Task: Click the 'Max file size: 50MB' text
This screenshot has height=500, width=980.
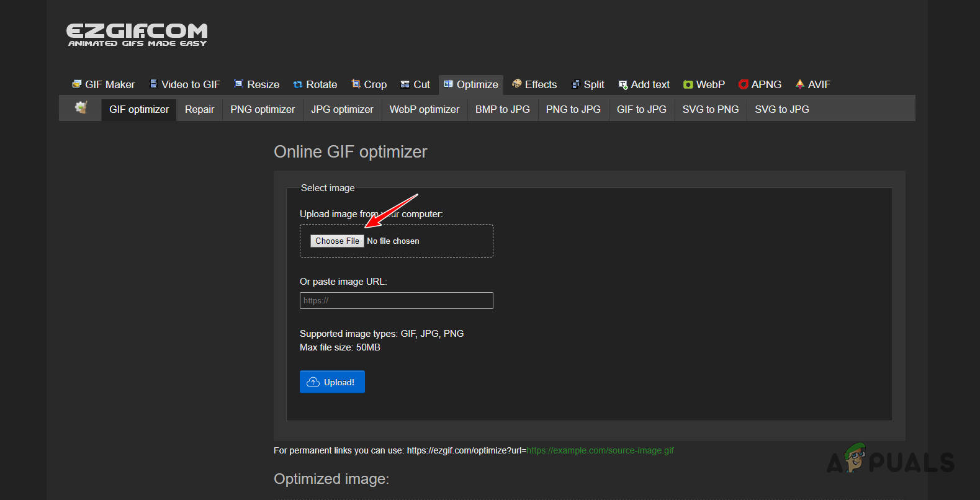Action: point(340,347)
